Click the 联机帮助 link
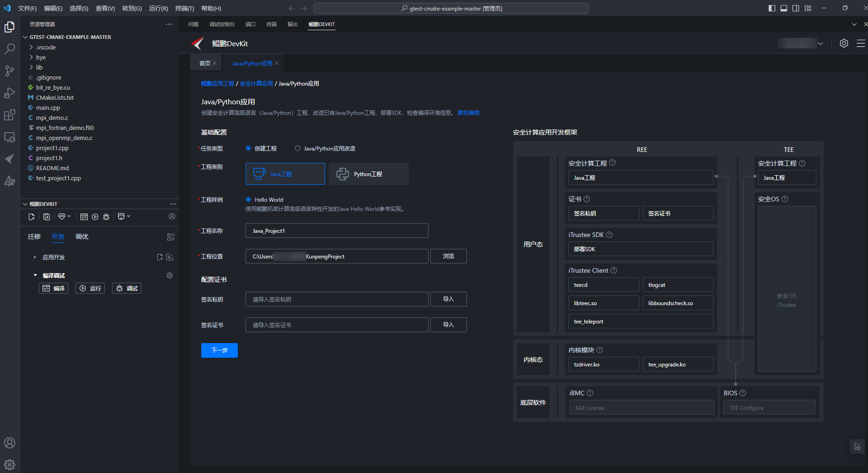 click(x=469, y=113)
